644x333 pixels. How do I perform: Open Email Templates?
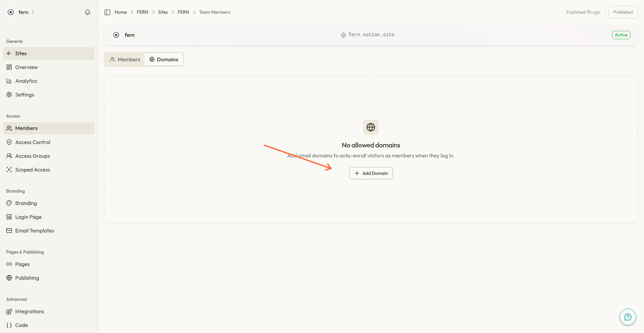click(49, 230)
